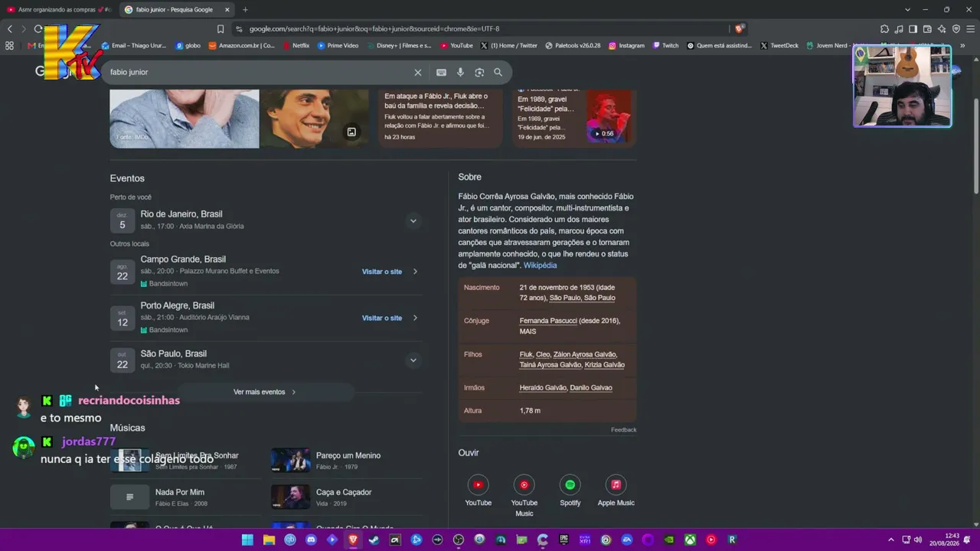Clear the search box with the X icon
The image size is (980, 551).
pos(418,72)
